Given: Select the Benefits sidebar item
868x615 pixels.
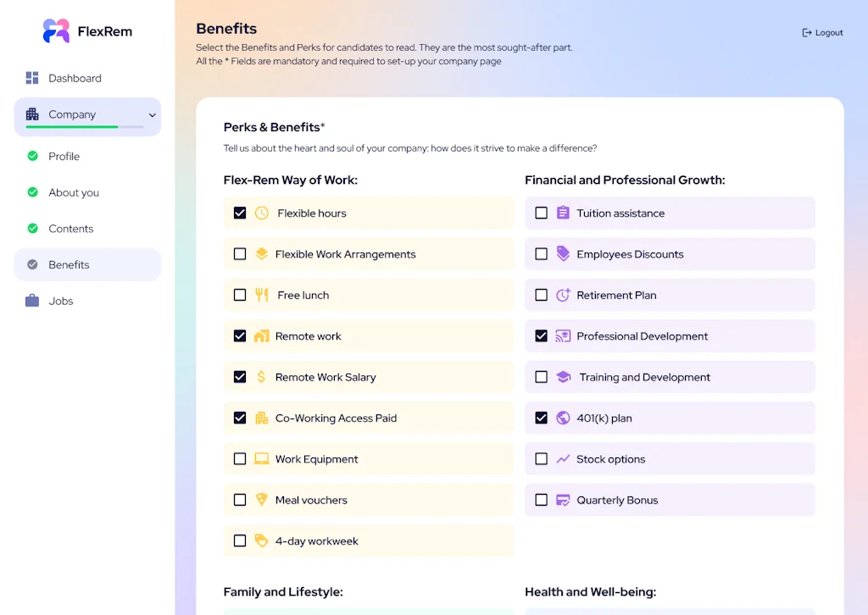Looking at the screenshot, I should click(x=69, y=264).
